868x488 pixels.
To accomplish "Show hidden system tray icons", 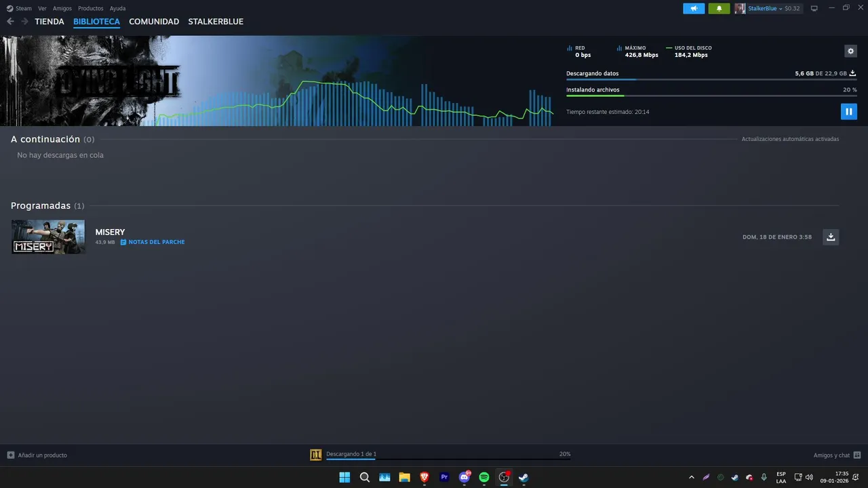I will click(691, 477).
